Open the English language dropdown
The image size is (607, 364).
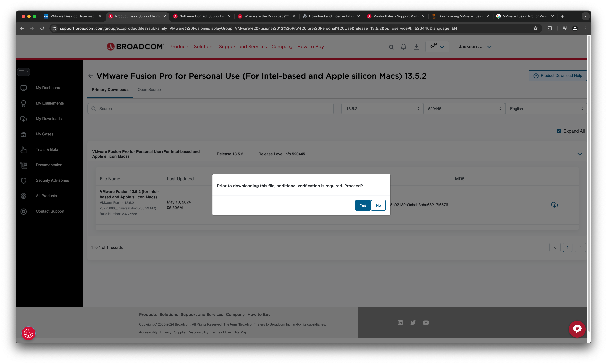546,109
